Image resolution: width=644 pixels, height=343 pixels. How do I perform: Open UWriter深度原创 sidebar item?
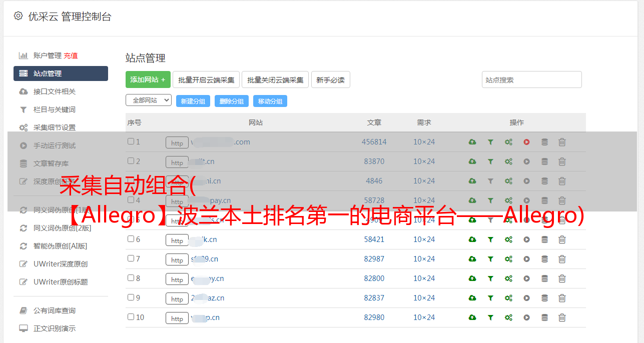coord(60,264)
